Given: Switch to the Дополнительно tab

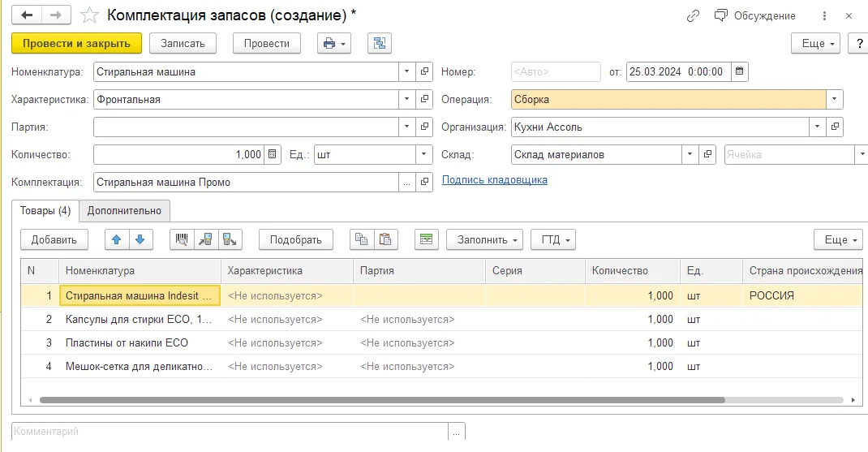Looking at the screenshot, I should click(x=125, y=210).
